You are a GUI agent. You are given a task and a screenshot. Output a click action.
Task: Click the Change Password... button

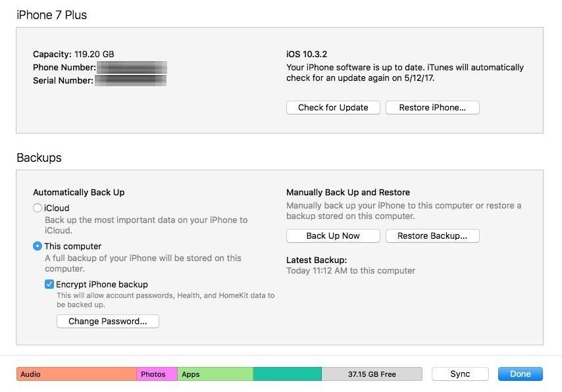click(x=108, y=321)
